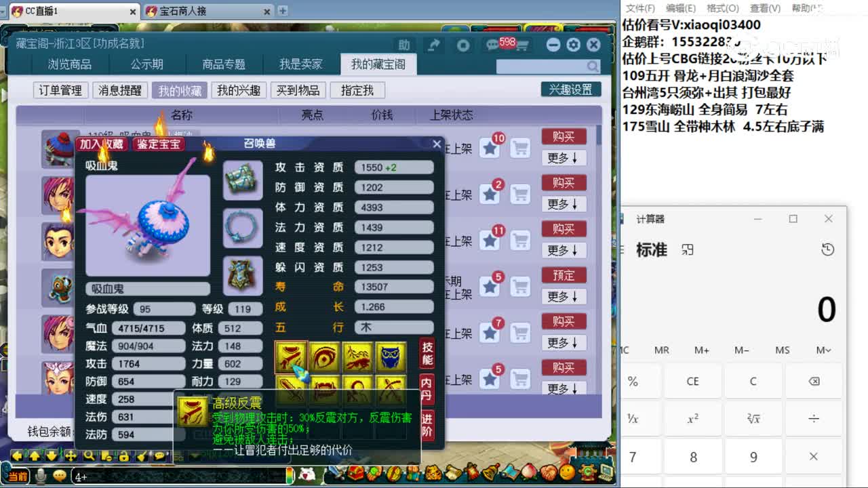This screenshot has width=868, height=488.
Task: Click 鉴定宝宝 button on pet panel
Action: (x=159, y=144)
